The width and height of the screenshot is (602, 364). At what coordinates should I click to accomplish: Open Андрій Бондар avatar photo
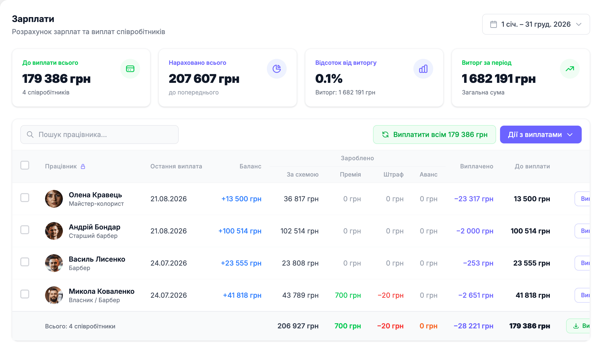(x=54, y=231)
